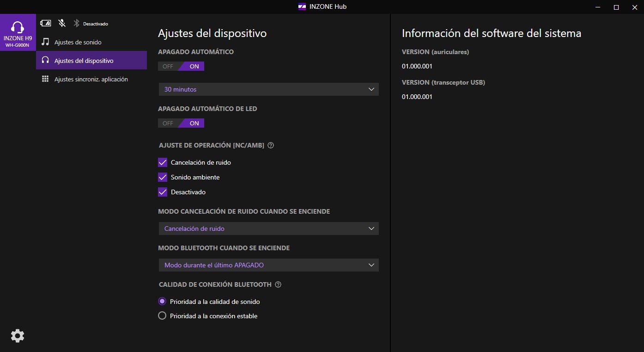Open the settings gear at bottom left
Viewport: 644px width, 352px height.
[18, 336]
